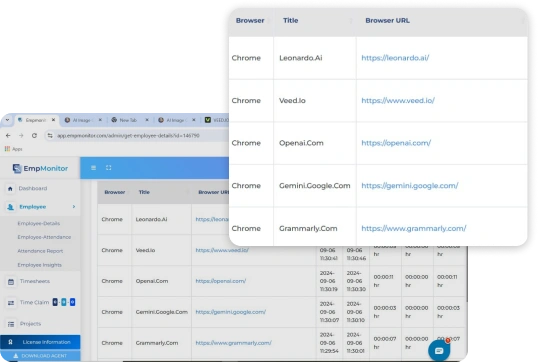The image size is (538, 362).
Task: Open Employee-Attendance submenu item
Action: click(44, 237)
